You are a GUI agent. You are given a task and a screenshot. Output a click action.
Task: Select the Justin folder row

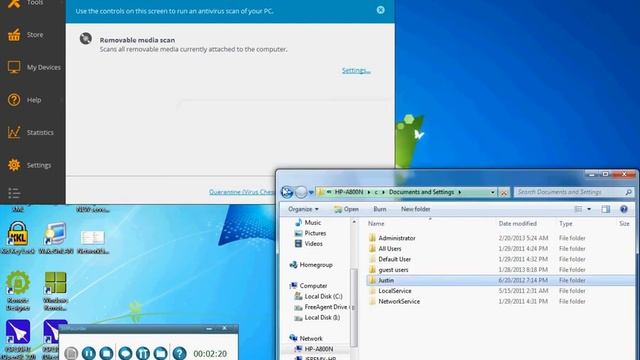click(501, 280)
